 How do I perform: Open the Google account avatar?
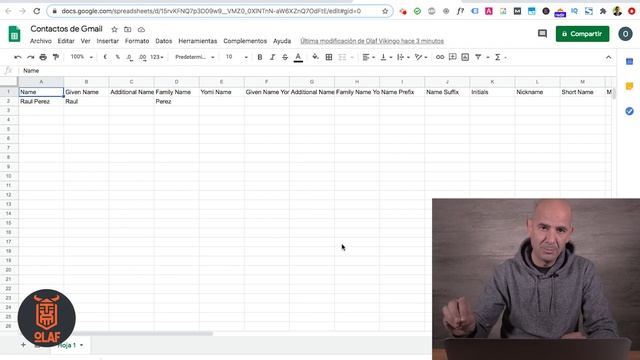pyautogui.click(x=625, y=34)
